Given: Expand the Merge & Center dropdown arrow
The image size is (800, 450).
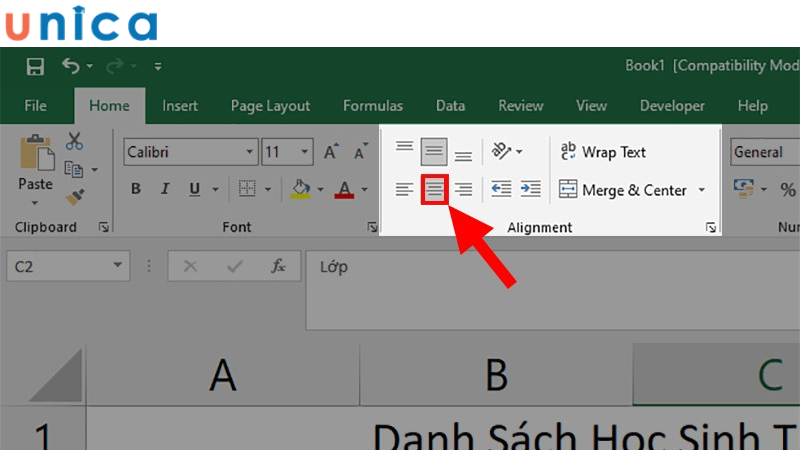Looking at the screenshot, I should click(702, 190).
